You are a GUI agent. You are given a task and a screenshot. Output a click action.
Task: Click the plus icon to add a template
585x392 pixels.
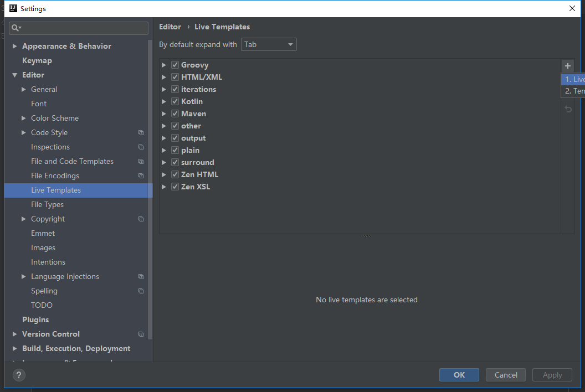567,66
